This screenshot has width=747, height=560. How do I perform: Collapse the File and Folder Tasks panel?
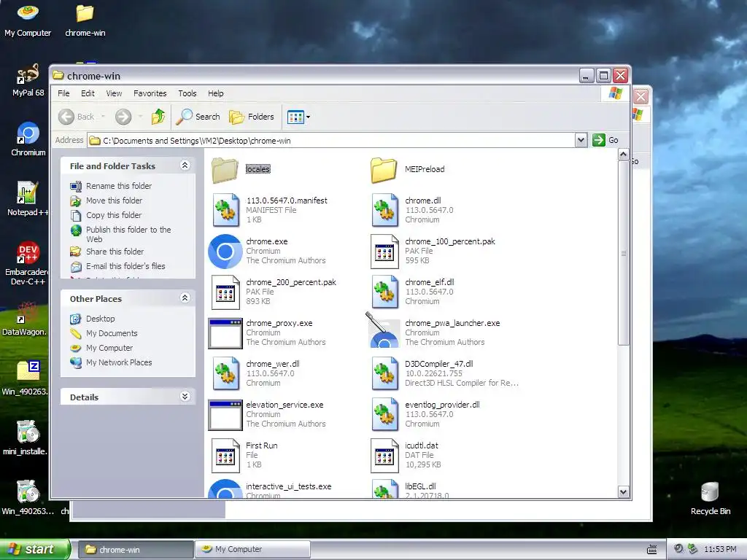(185, 166)
